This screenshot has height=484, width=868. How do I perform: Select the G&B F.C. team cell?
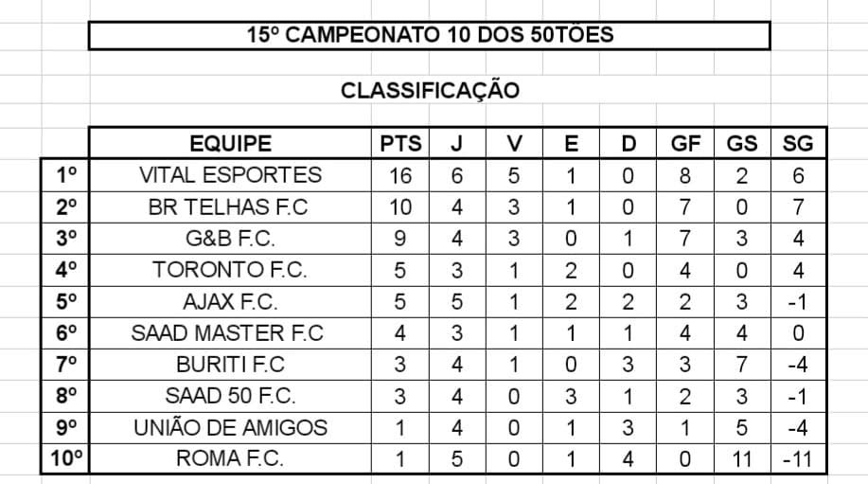coord(230,238)
